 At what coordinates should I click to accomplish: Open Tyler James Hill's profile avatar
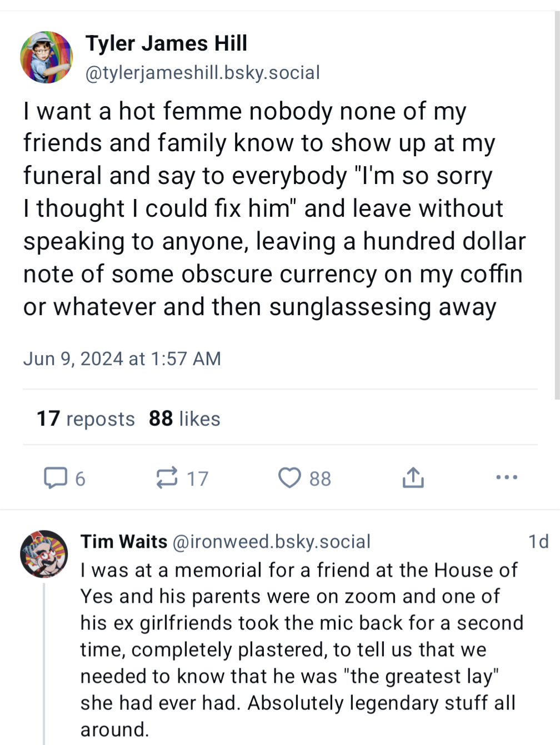(x=47, y=57)
